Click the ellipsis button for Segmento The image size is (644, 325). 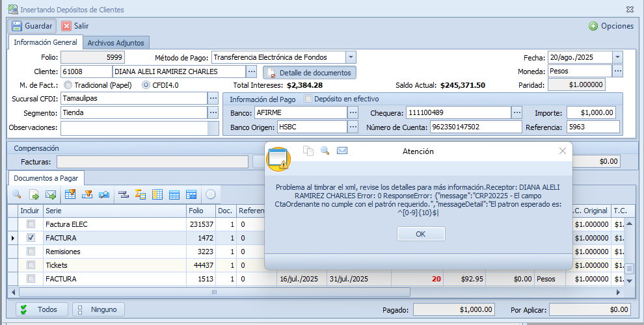coord(213,112)
